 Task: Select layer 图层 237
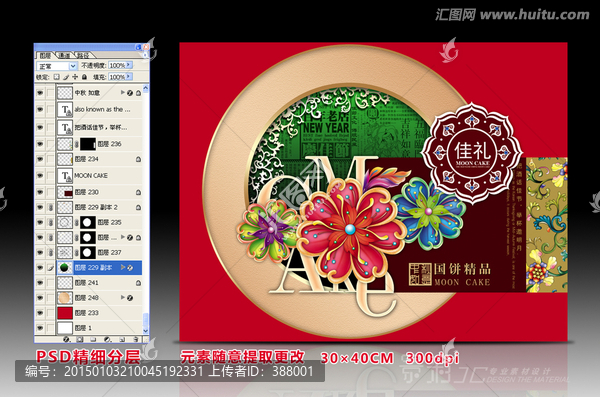[99, 252]
